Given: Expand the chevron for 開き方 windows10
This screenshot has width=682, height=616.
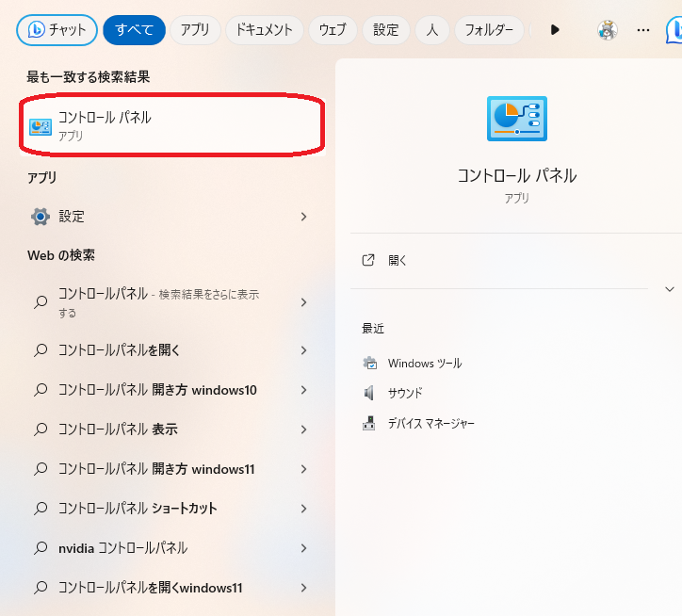Looking at the screenshot, I should tap(303, 390).
